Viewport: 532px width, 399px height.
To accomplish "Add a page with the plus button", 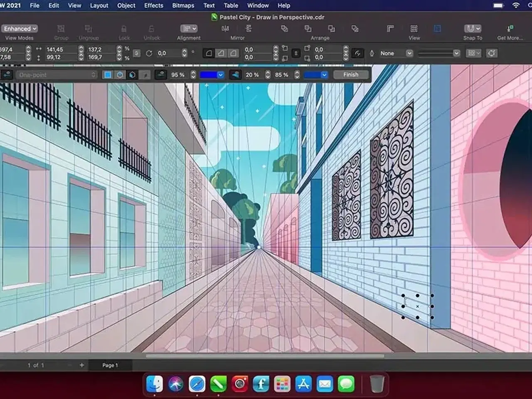I will tap(81, 365).
